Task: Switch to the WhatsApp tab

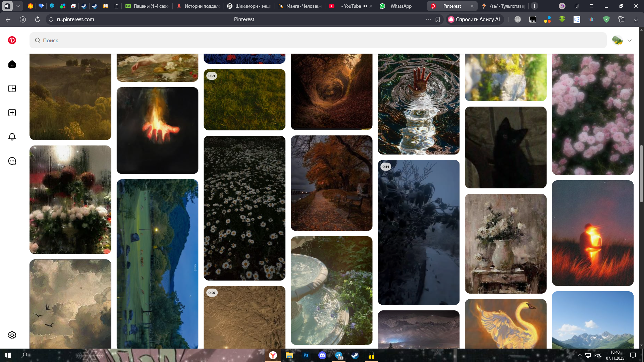Action: coord(401,6)
